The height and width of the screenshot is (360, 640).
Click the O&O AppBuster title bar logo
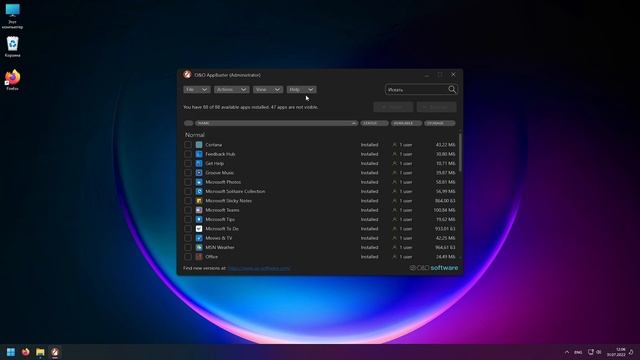pyautogui.click(x=187, y=74)
